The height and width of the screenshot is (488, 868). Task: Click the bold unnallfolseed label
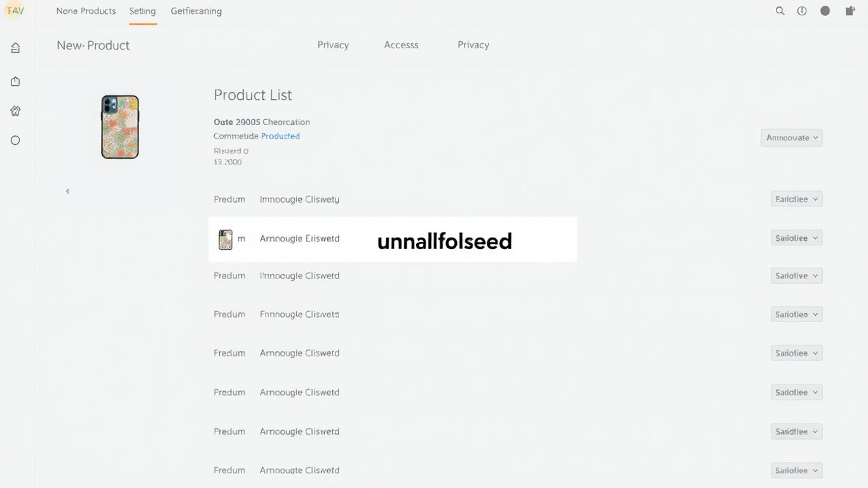[444, 241]
